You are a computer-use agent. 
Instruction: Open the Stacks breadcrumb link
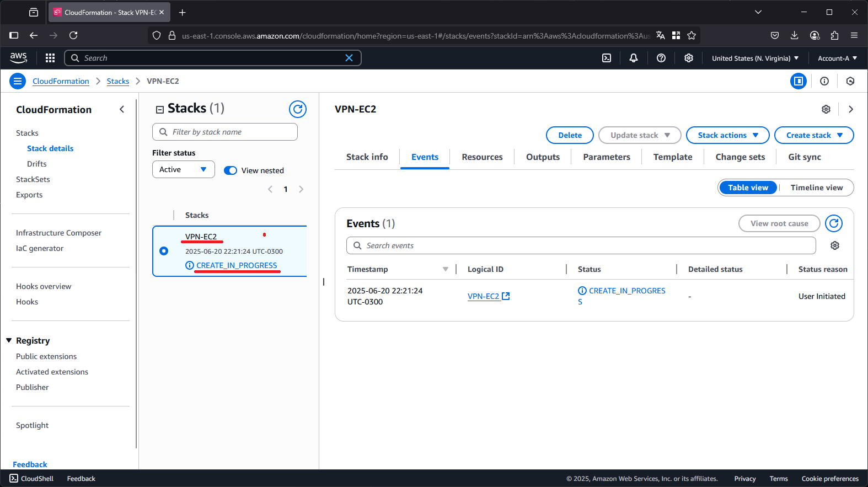(x=118, y=81)
